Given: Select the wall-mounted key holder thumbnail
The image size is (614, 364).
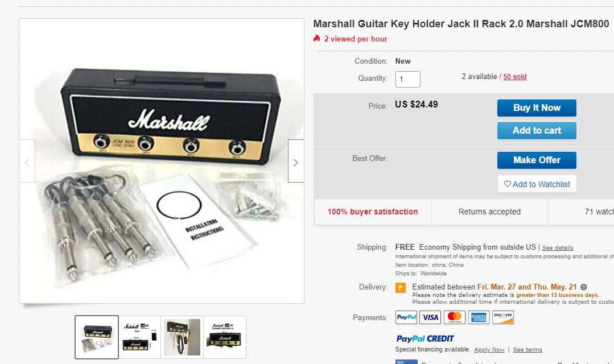Looking at the screenshot, I should tap(182, 337).
